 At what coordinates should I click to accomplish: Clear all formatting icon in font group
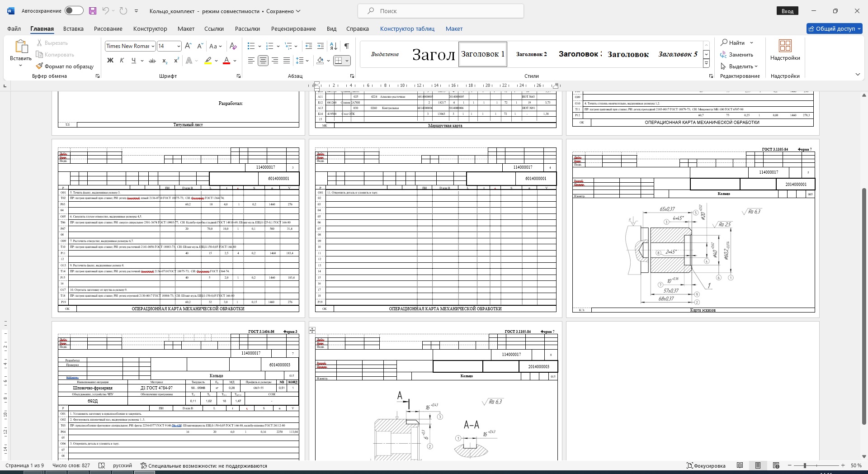coord(233,46)
